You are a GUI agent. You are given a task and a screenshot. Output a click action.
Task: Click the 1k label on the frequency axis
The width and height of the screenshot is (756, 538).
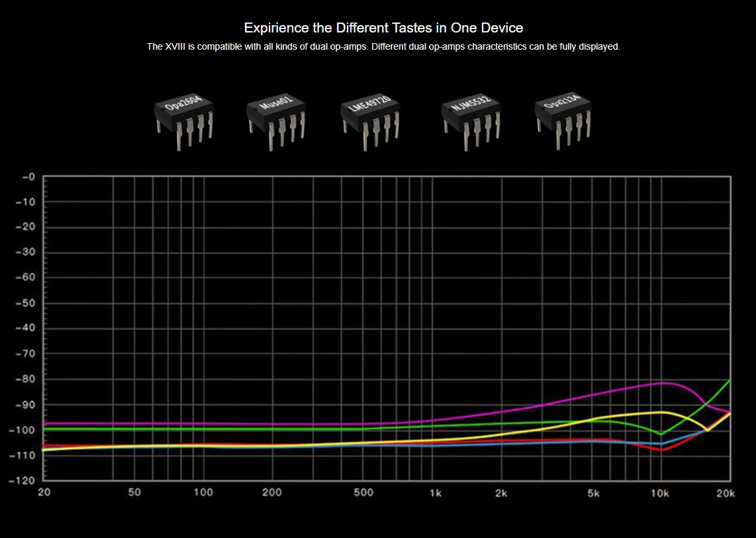(x=436, y=492)
